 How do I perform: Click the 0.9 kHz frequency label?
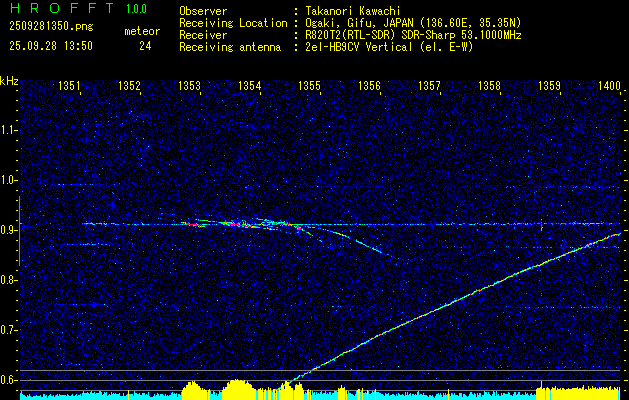tap(8, 230)
